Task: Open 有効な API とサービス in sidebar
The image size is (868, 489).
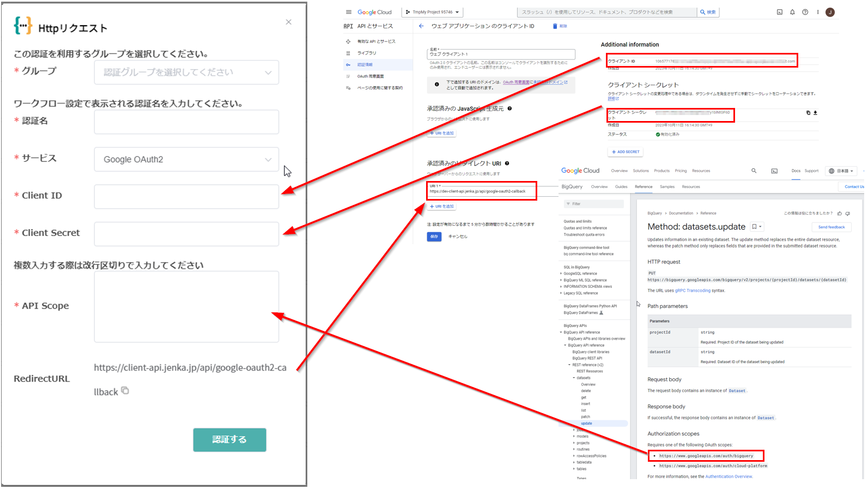Action: [x=377, y=41]
